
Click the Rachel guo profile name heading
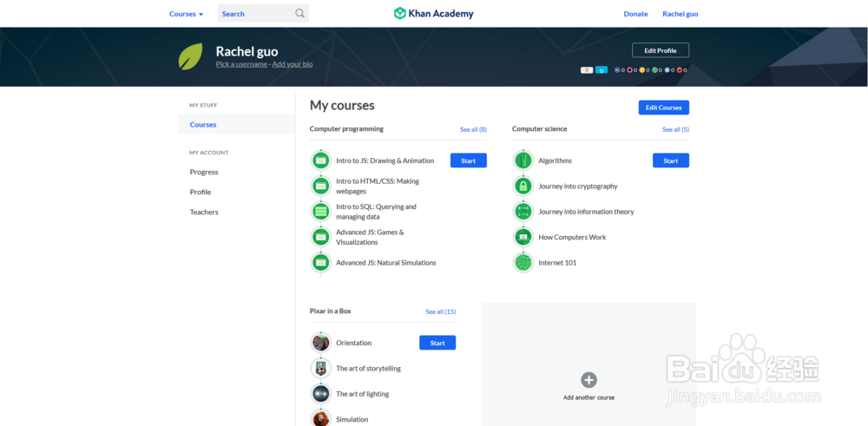pyautogui.click(x=247, y=51)
